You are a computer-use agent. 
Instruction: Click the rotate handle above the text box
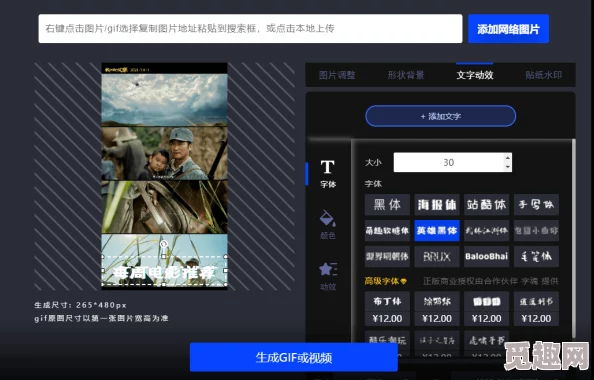coord(164,244)
